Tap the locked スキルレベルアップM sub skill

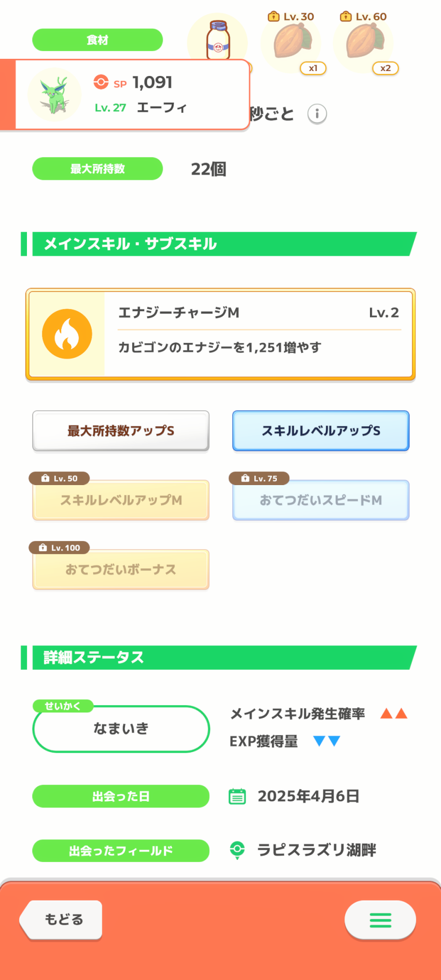click(x=121, y=500)
